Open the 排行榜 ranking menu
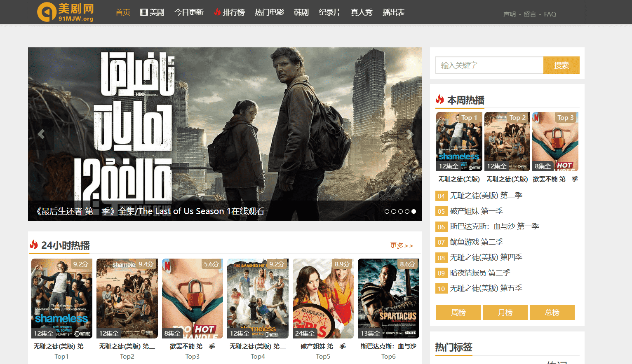The height and width of the screenshot is (364, 632). (229, 12)
